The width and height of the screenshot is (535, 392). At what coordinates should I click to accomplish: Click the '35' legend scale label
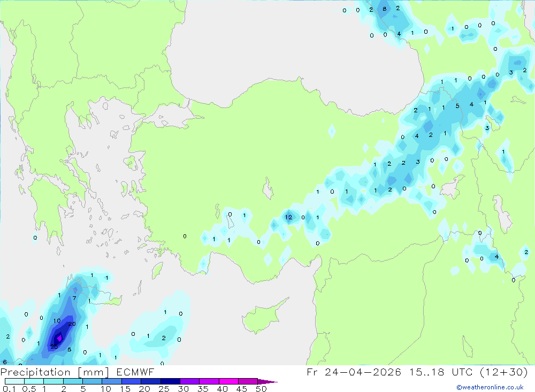click(x=203, y=389)
